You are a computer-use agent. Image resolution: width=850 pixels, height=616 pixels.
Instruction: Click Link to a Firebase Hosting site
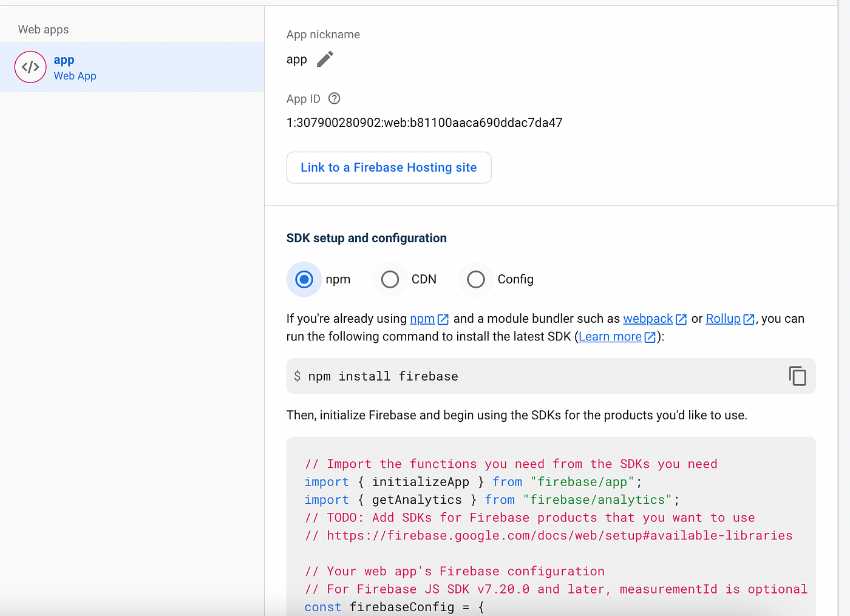point(389,168)
